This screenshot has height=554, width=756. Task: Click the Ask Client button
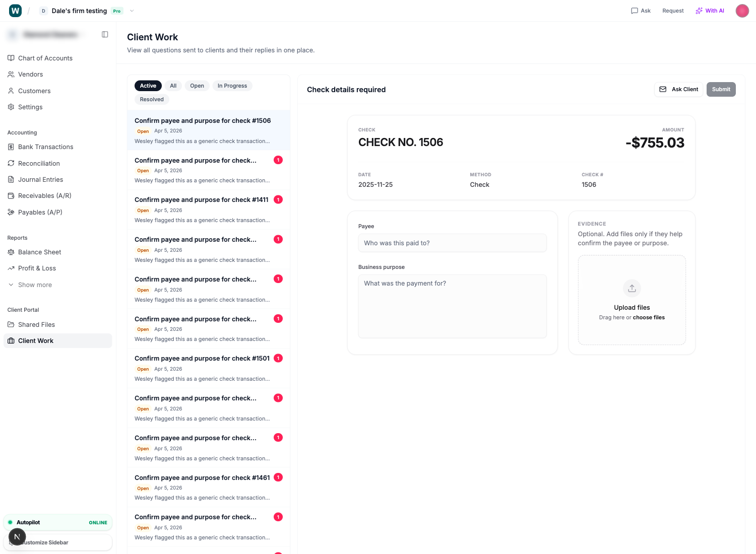[x=678, y=89]
